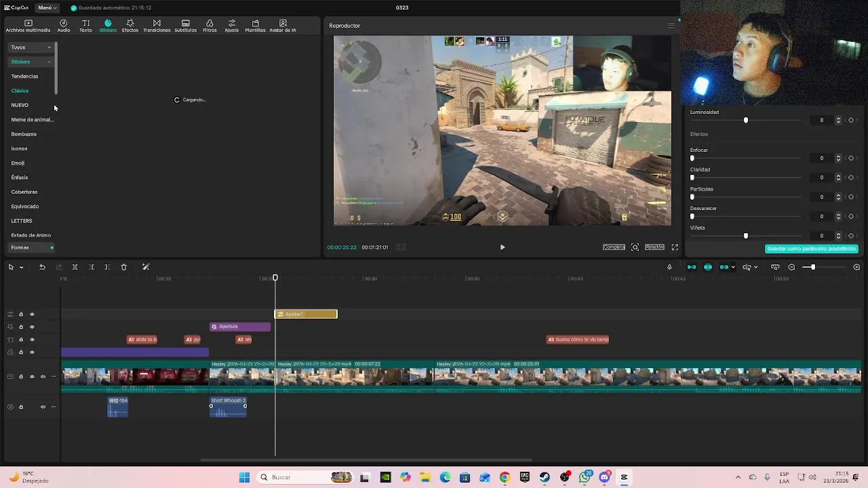Open the Subtítulos tab
Image resolution: width=868 pixels, height=488 pixels.
(186, 26)
